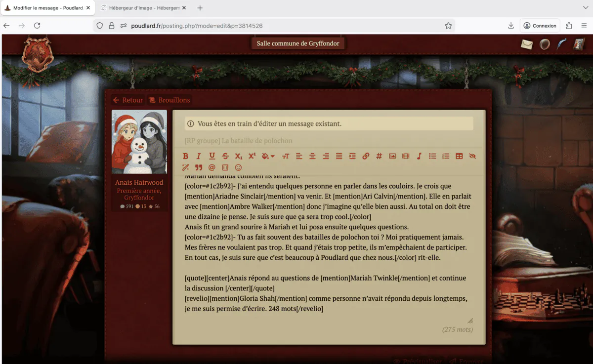This screenshot has width=593, height=364.
Task: Click the address bar URL
Action: click(x=197, y=26)
